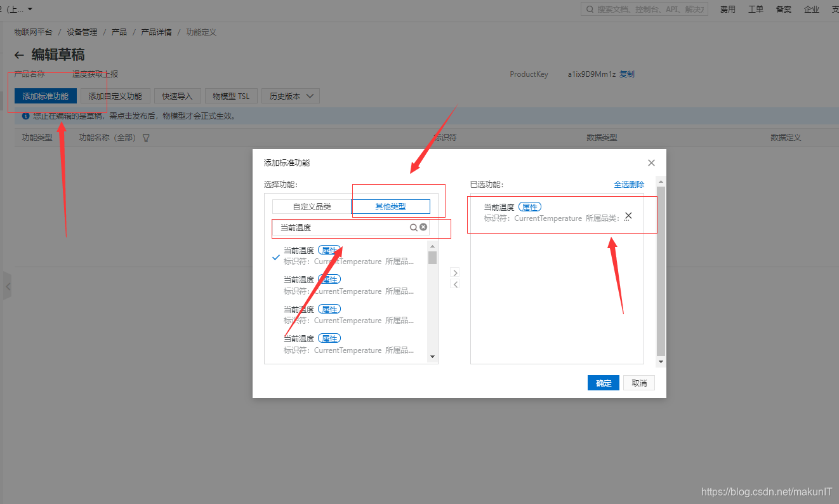Screen dimensions: 839x504
Task: Click 复制 link beside ProductKey
Action: [627, 74]
